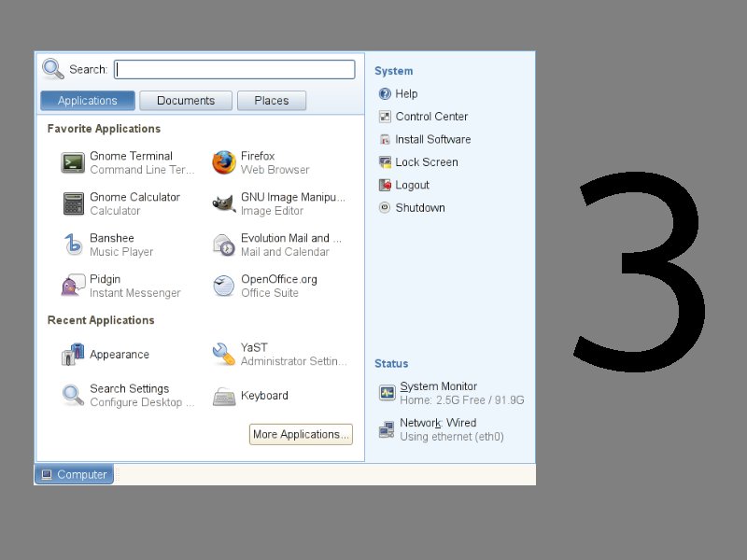Open Control Center from System list
This screenshot has width=747, height=560.
coord(430,117)
